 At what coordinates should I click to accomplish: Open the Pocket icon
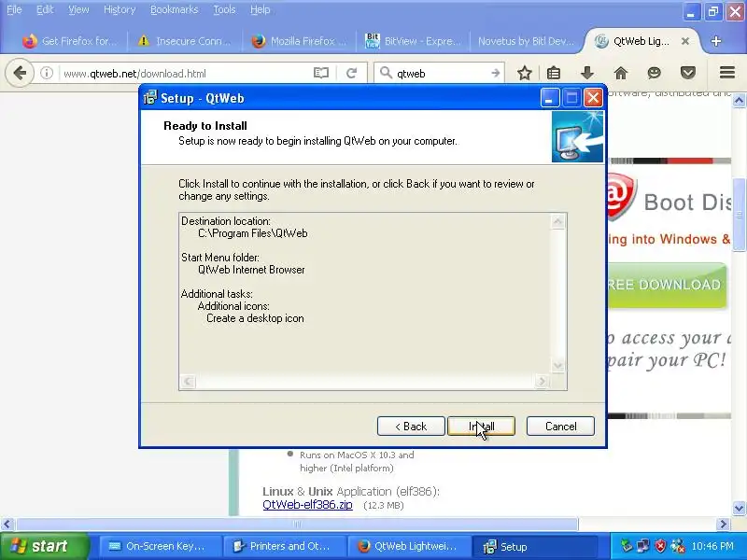[688, 73]
